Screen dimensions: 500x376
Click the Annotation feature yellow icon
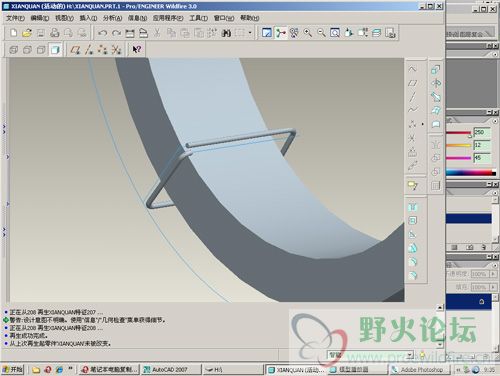point(413,185)
